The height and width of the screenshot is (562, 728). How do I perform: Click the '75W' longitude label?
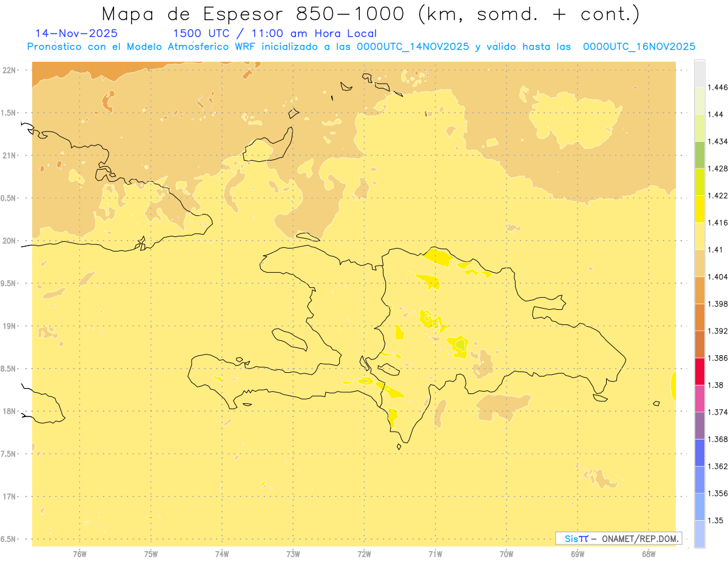[151, 554]
